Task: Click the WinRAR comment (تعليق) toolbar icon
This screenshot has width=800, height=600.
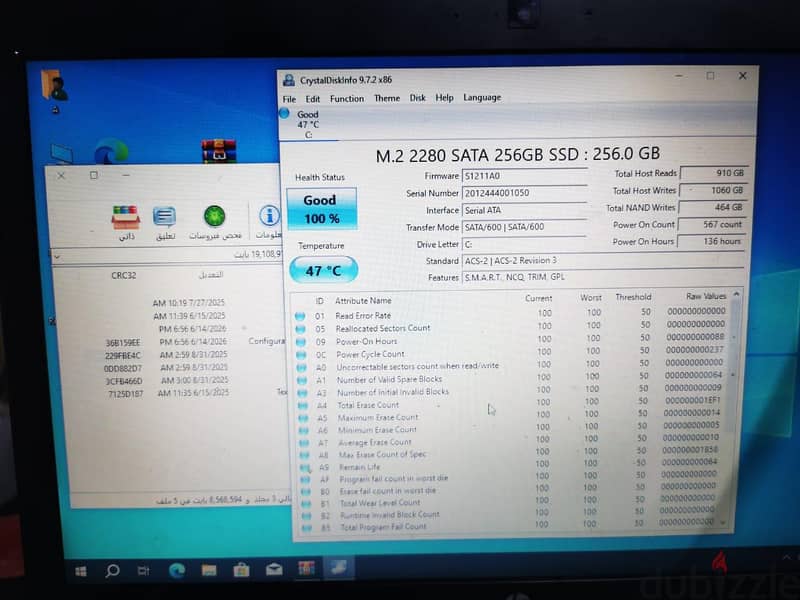Action: [165, 223]
